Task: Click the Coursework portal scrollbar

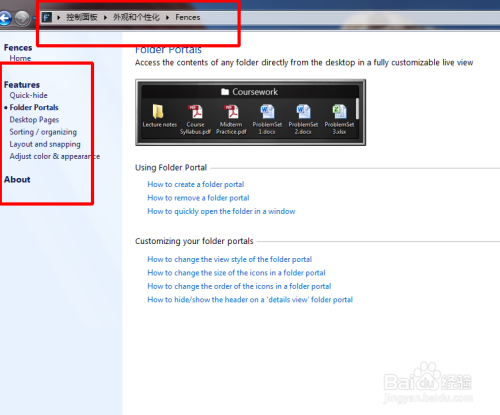Action: 357,109
